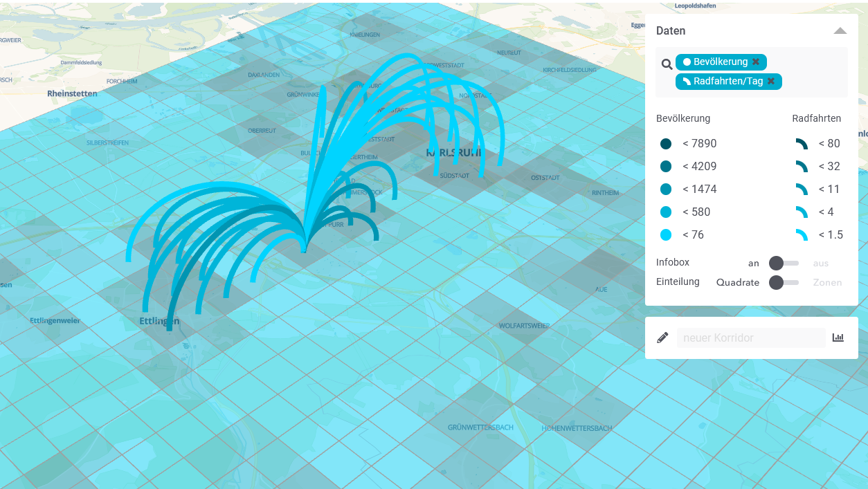
Task: Click the arc icon for < 11 Radfahrten
Action: (802, 190)
